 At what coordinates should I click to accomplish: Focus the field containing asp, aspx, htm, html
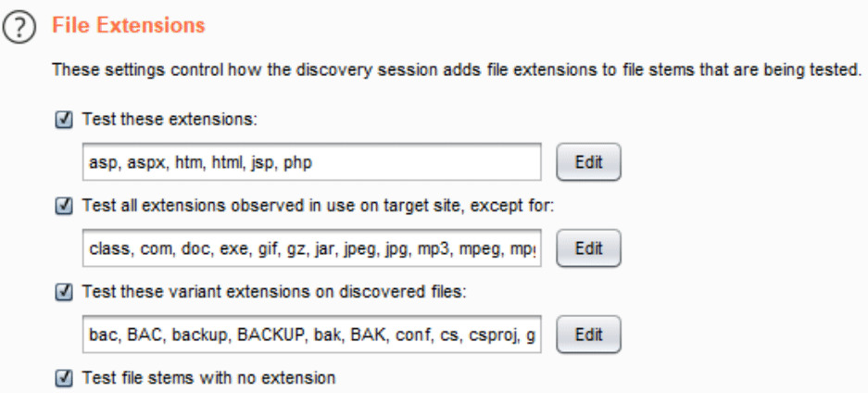tap(312, 162)
